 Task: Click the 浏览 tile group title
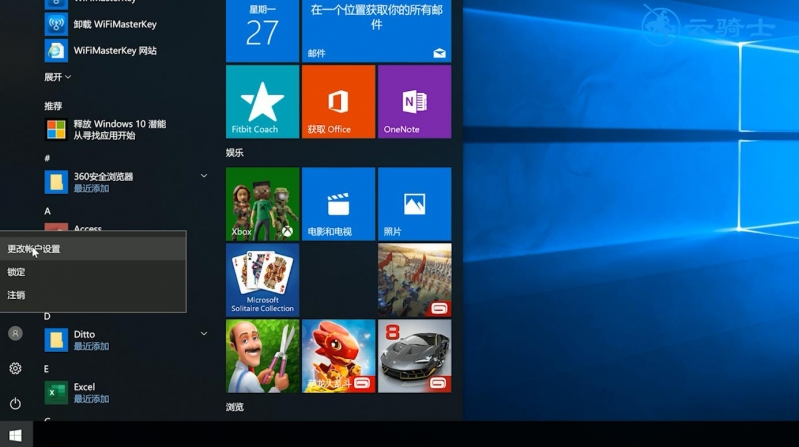coord(235,407)
